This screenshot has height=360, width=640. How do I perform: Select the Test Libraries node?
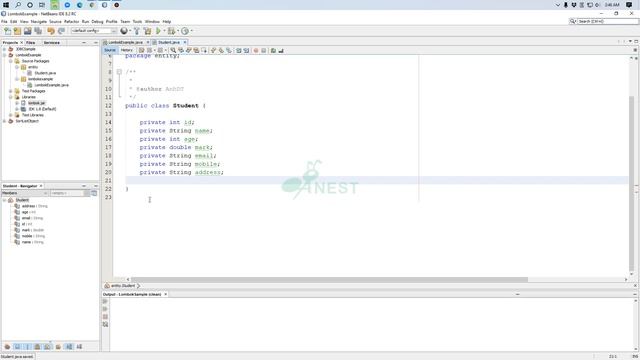click(x=32, y=115)
